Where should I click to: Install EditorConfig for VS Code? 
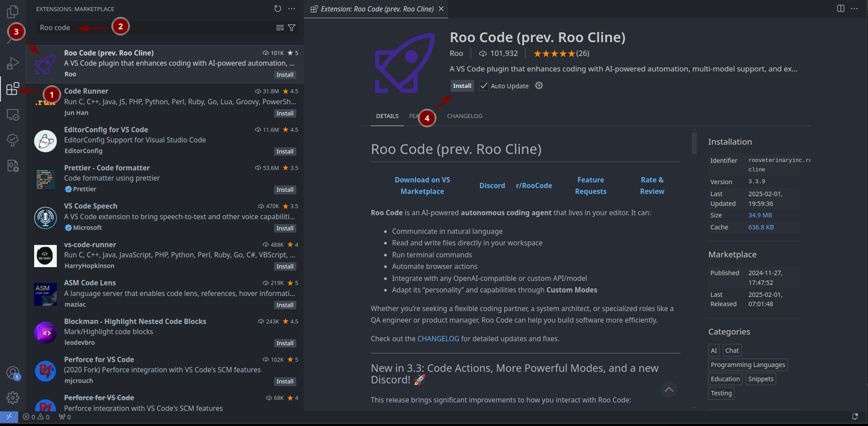[x=285, y=151]
